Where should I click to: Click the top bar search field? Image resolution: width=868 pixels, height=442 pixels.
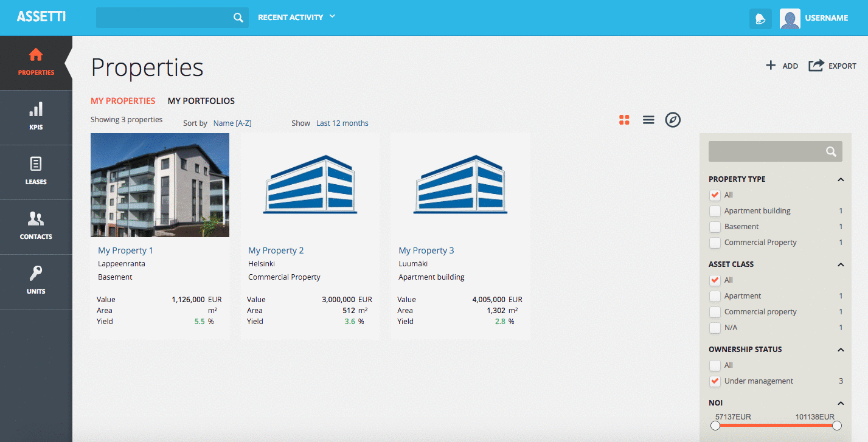click(164, 18)
